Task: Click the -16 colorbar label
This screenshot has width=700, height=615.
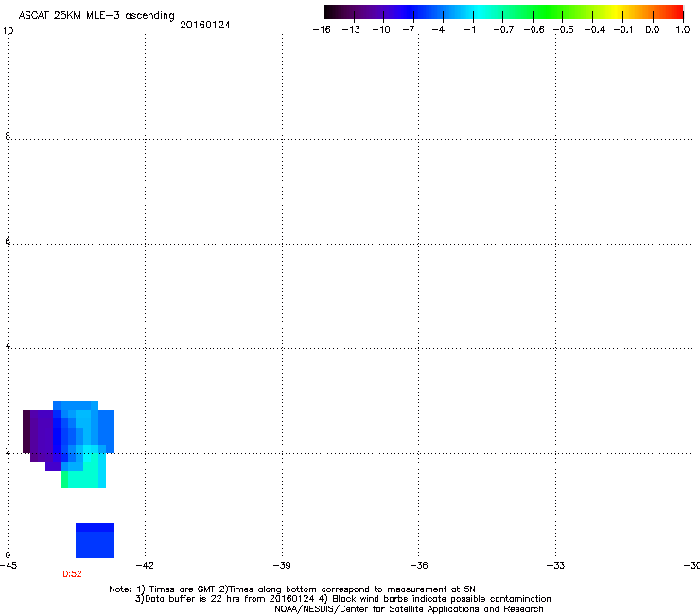Action: pyautogui.click(x=322, y=30)
